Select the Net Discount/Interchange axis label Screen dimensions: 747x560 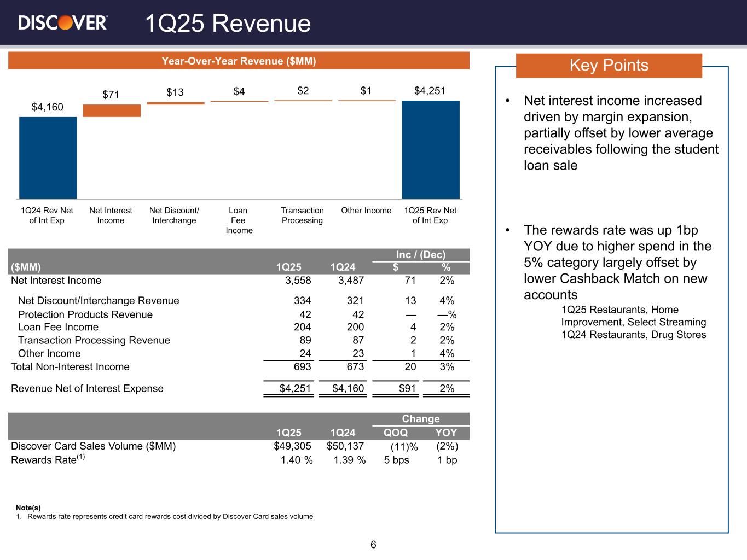tap(174, 215)
